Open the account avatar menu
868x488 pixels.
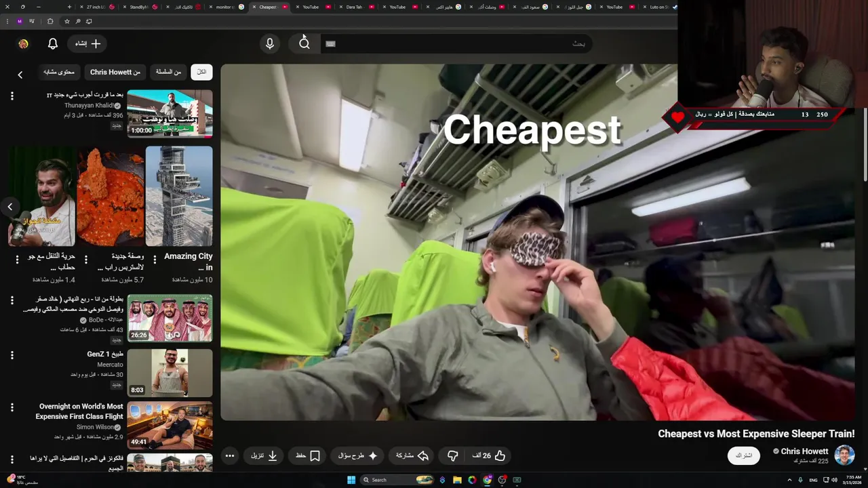pyautogui.click(x=23, y=43)
